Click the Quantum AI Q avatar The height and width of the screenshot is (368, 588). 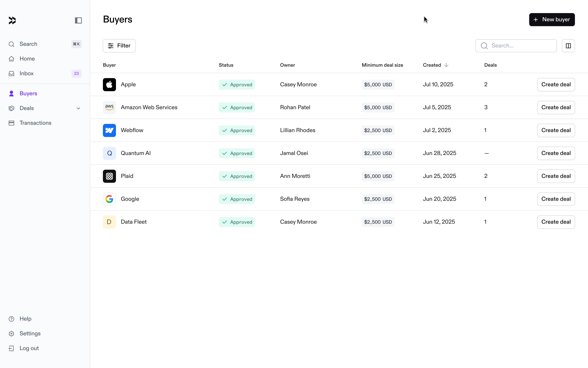click(109, 153)
